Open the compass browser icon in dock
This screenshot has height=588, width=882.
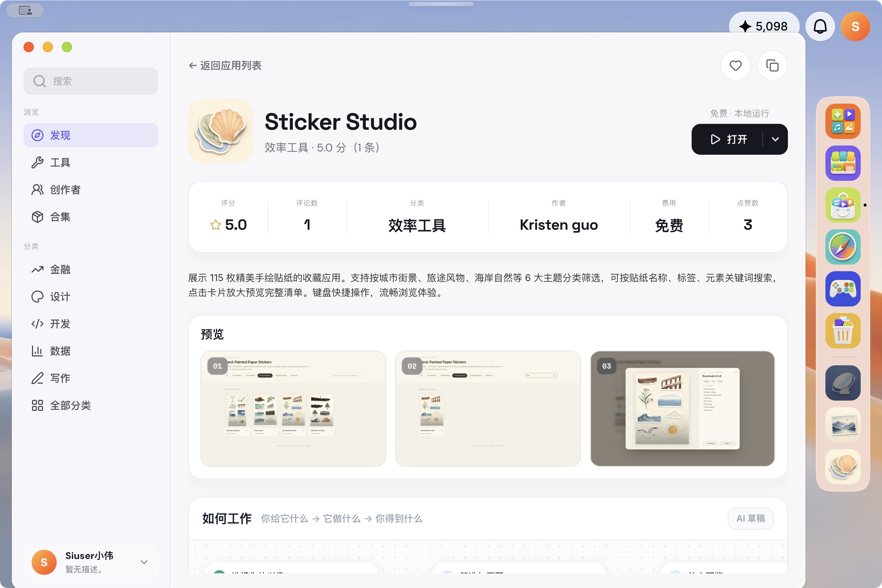[x=843, y=247]
